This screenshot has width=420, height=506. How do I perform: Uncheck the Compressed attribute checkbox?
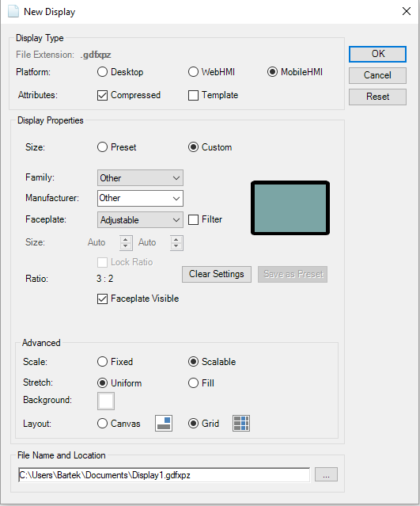point(102,95)
